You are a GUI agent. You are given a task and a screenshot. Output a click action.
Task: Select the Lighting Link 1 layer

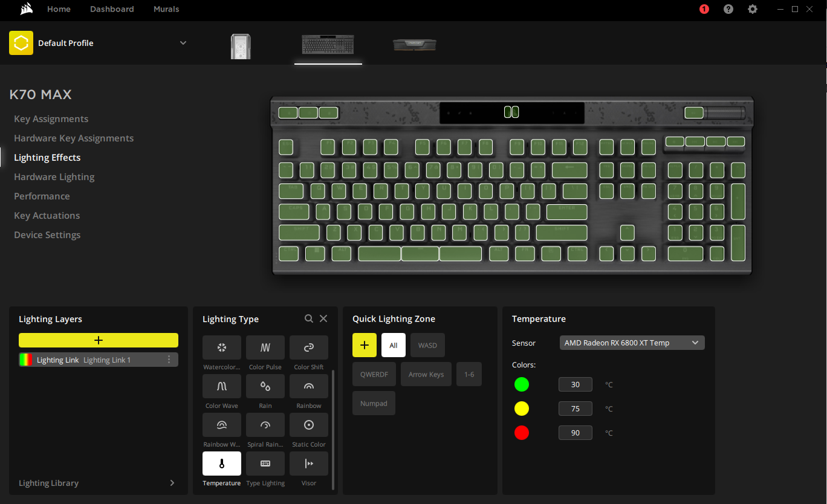coord(99,360)
